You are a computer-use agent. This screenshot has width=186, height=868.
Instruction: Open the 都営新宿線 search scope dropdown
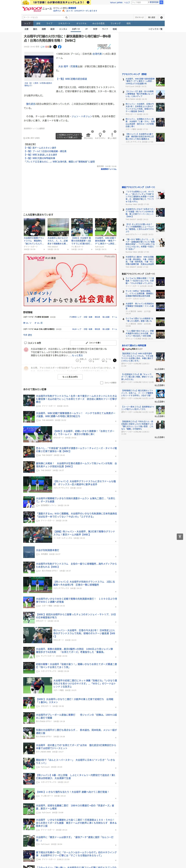[154, 2]
